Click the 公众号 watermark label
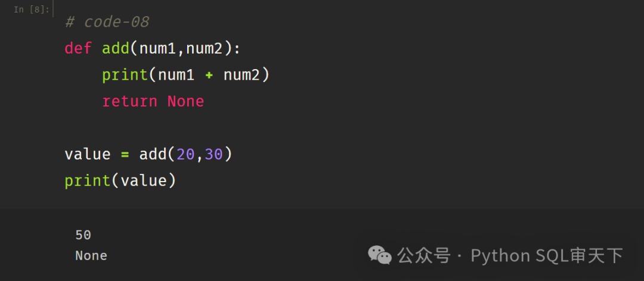The width and height of the screenshot is (644, 281). [424, 255]
